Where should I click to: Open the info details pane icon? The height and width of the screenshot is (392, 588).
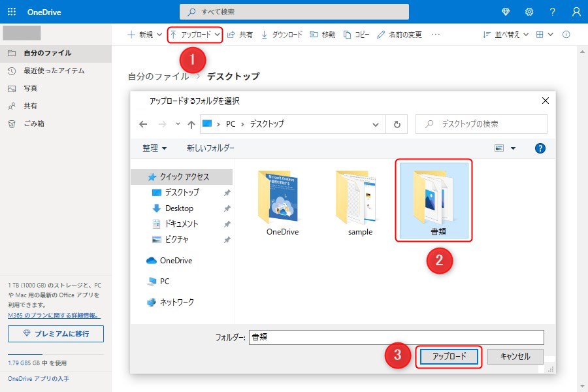(566, 35)
